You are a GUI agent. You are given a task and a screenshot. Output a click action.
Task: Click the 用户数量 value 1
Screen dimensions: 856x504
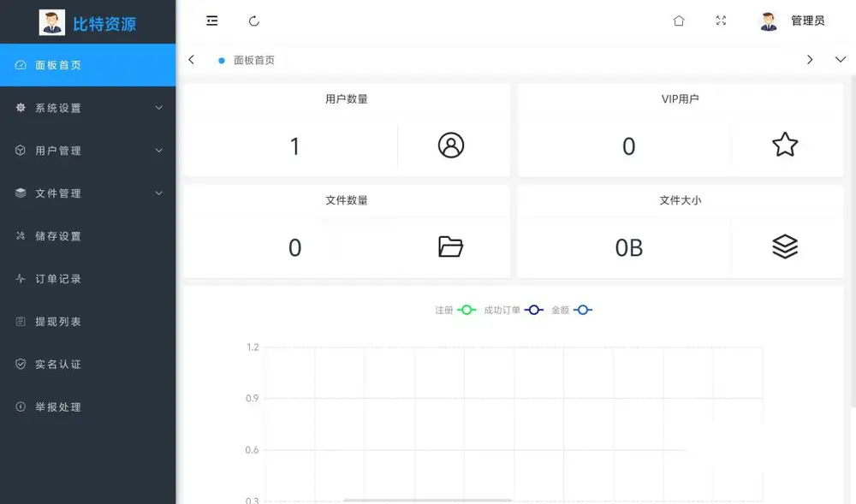click(294, 146)
